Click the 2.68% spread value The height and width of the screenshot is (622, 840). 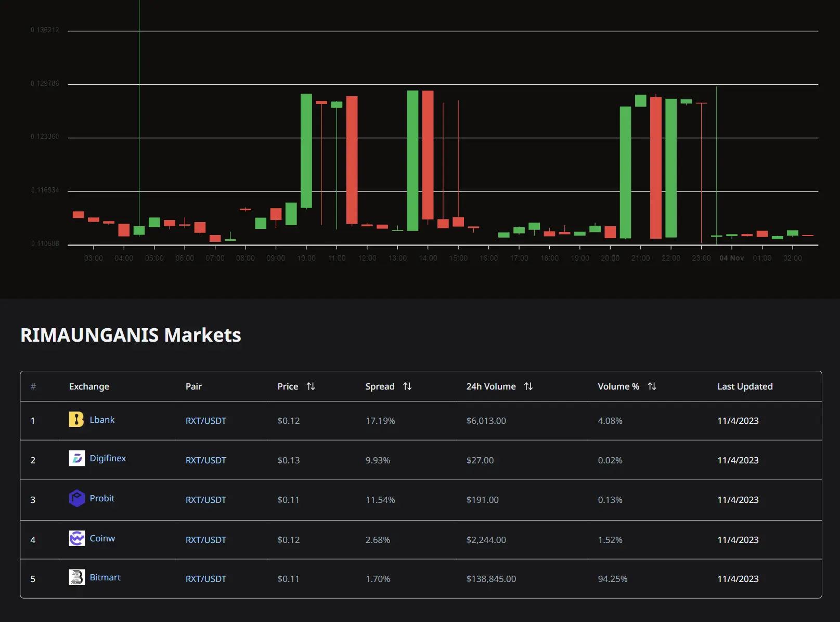click(x=378, y=540)
